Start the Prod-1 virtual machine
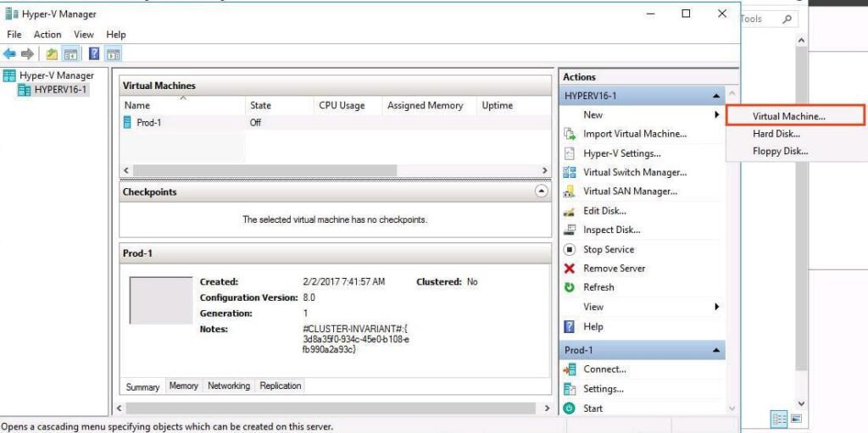 pos(593,408)
